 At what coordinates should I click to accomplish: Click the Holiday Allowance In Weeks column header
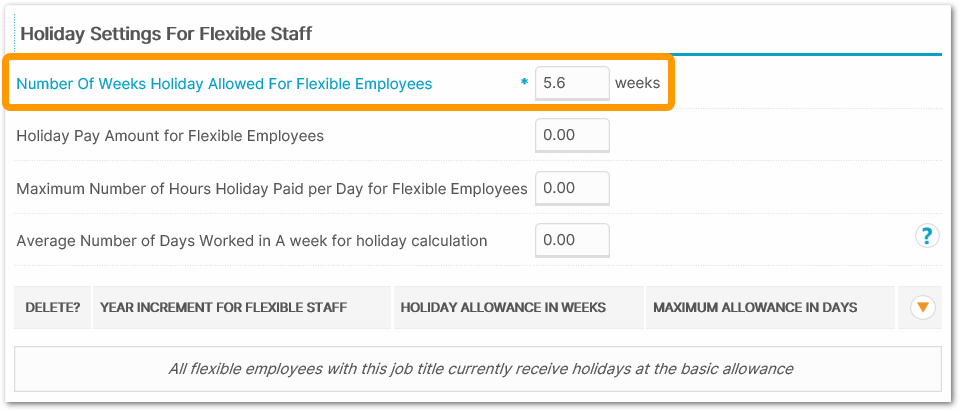point(503,307)
